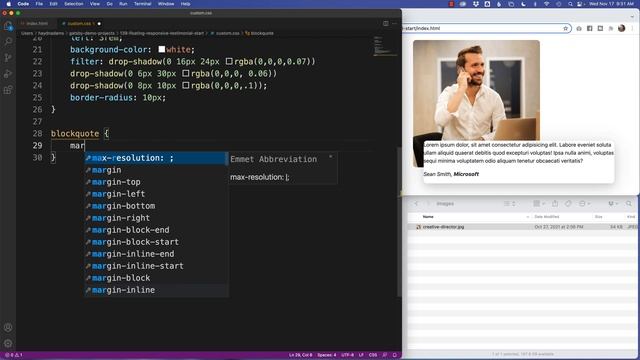Open the Finder Dropbox toolbar dropdown
The width and height of the screenshot is (640, 360).
point(613,203)
